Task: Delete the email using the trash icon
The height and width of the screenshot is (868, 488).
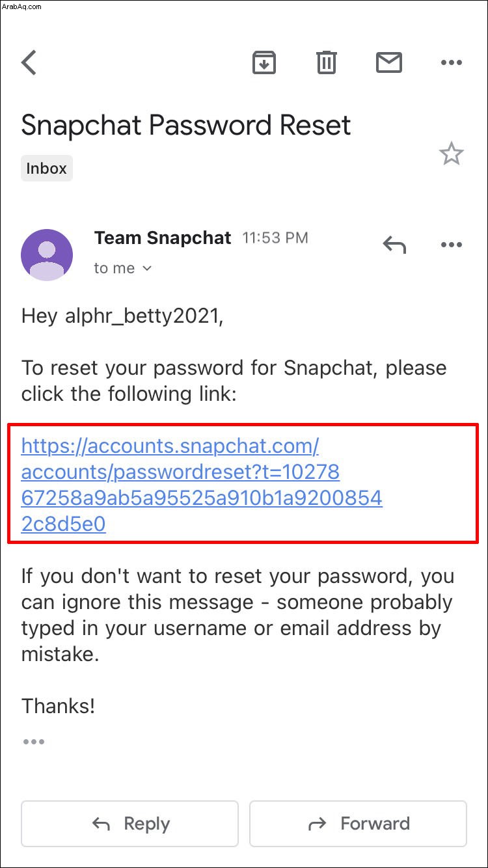Action: [x=327, y=62]
